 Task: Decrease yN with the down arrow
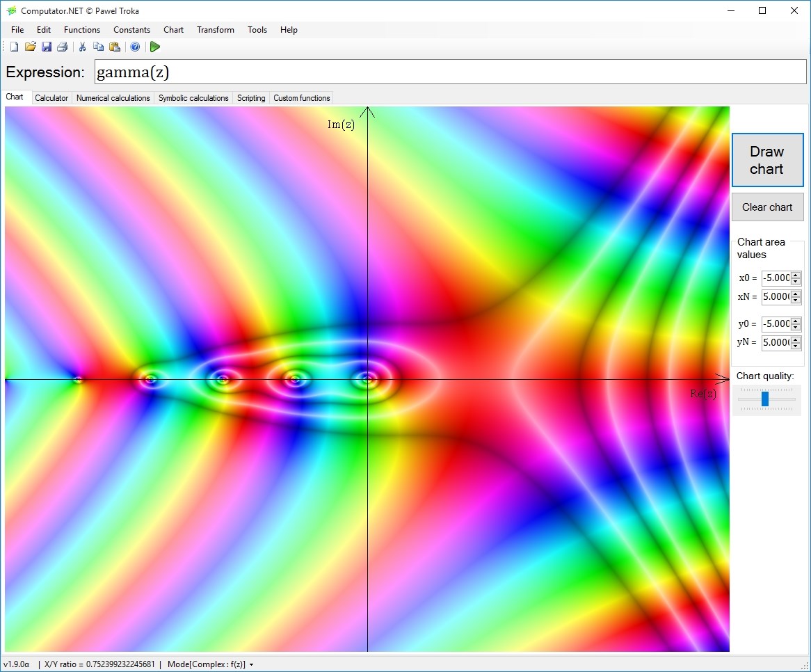pos(796,346)
